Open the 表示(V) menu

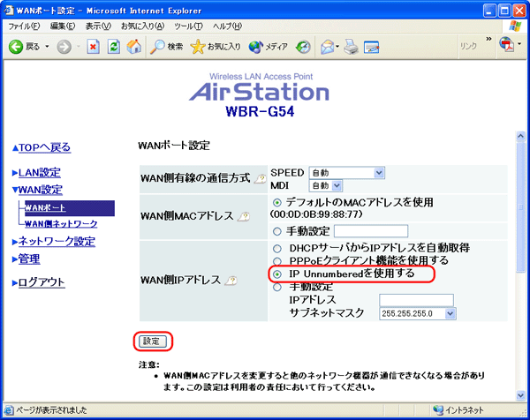98,26
